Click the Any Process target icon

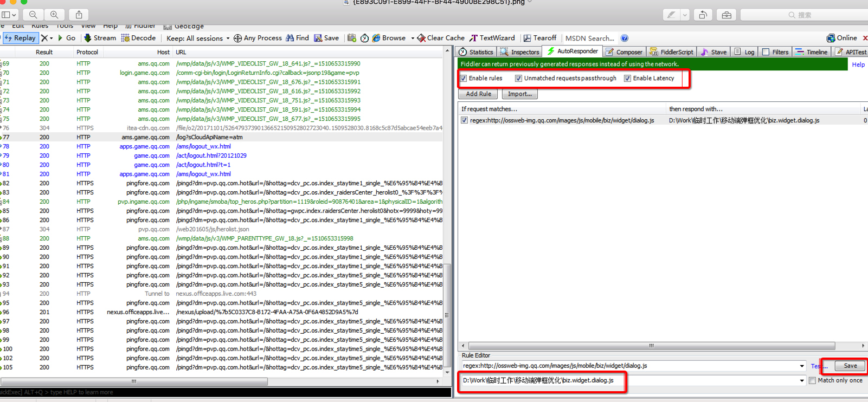237,38
